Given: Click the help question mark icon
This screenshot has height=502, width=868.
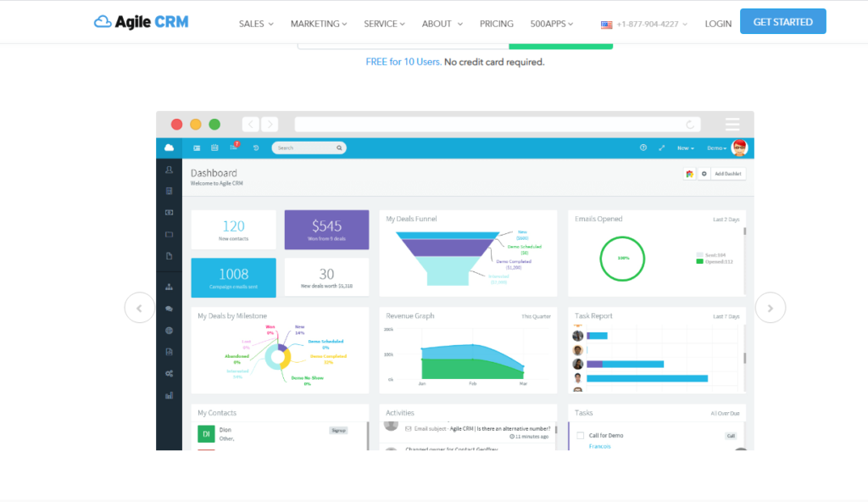Looking at the screenshot, I should tap(643, 148).
